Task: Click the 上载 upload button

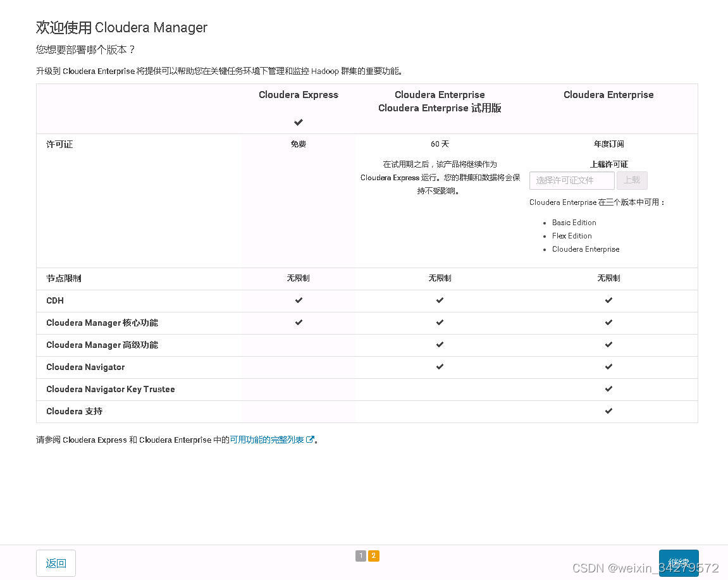Action: (x=632, y=180)
